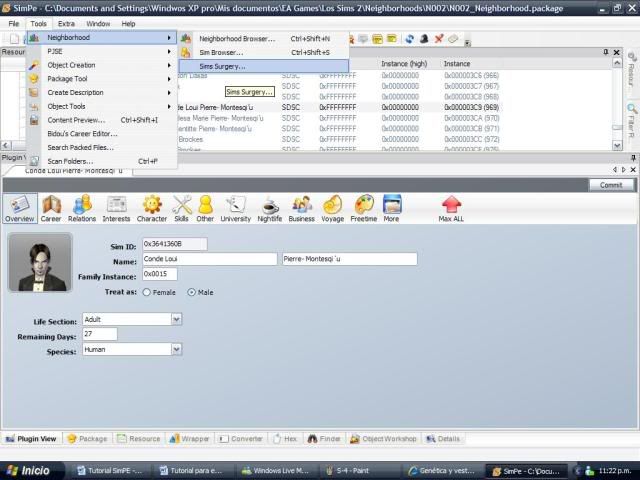The height and width of the screenshot is (480, 640).
Task: Open the Business section icon
Action: 302,209
